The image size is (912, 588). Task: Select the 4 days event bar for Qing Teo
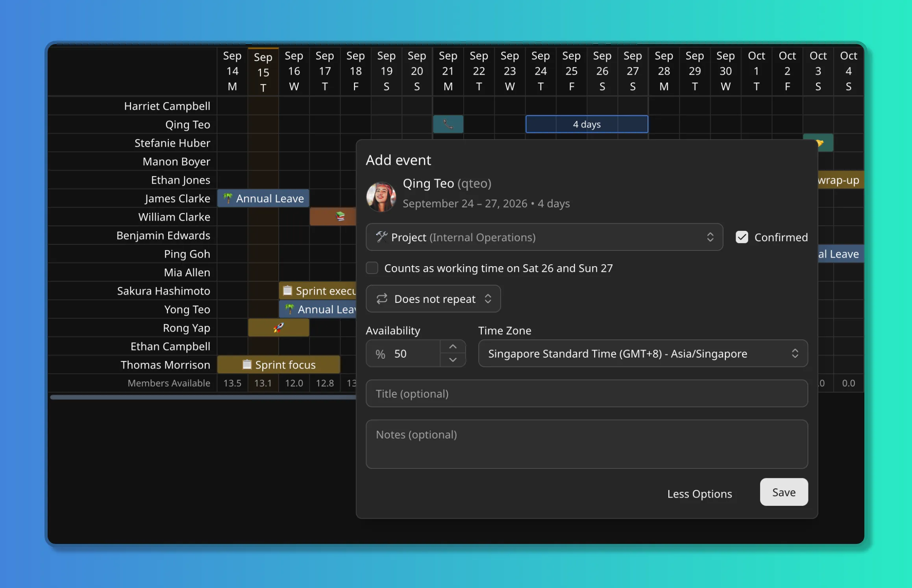[x=587, y=124]
